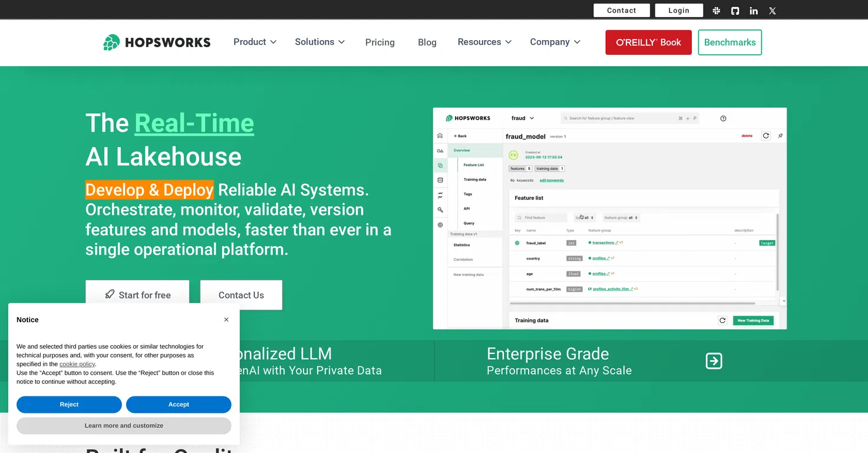Click the green New Training Data button
The height and width of the screenshot is (453, 868).
point(753,321)
